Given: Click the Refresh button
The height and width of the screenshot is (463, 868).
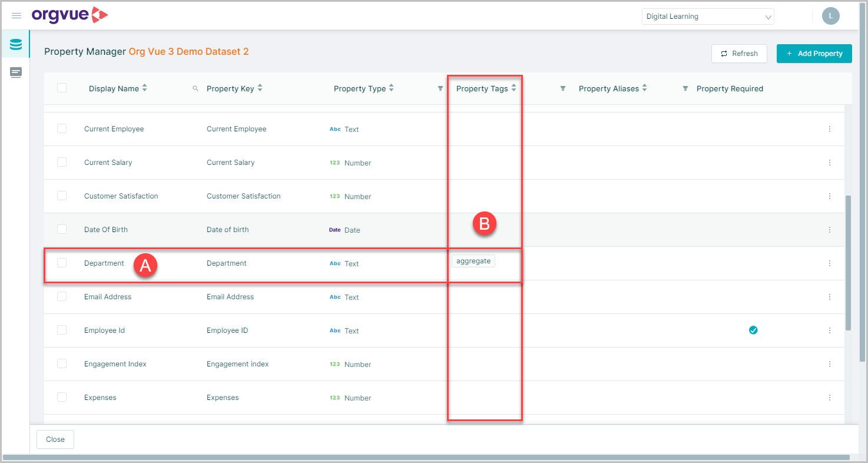Looking at the screenshot, I should tap(739, 54).
